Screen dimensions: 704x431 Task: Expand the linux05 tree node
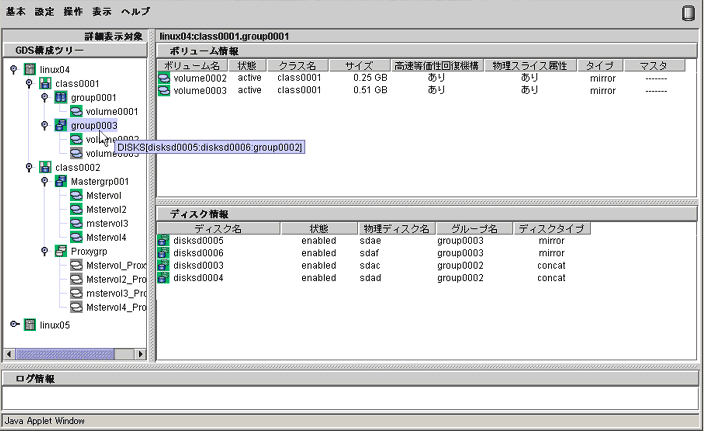point(14,324)
